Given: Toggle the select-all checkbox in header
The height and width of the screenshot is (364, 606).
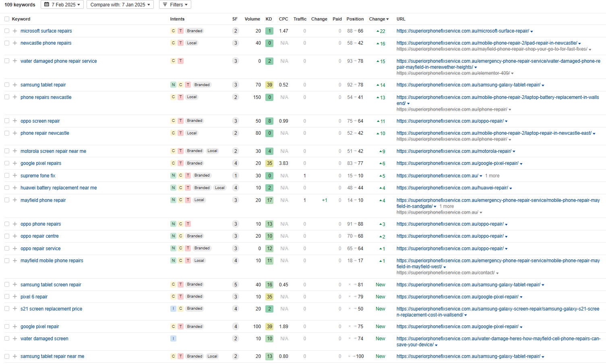Looking at the screenshot, I should tap(7, 19).
